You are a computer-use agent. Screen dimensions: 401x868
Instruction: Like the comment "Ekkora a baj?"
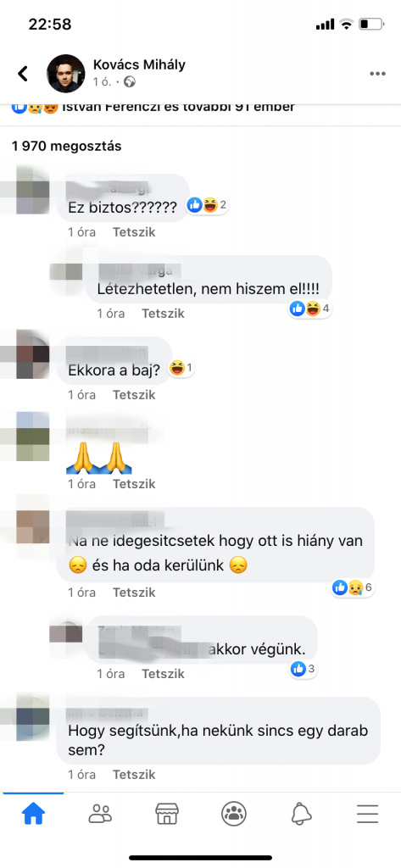(134, 395)
